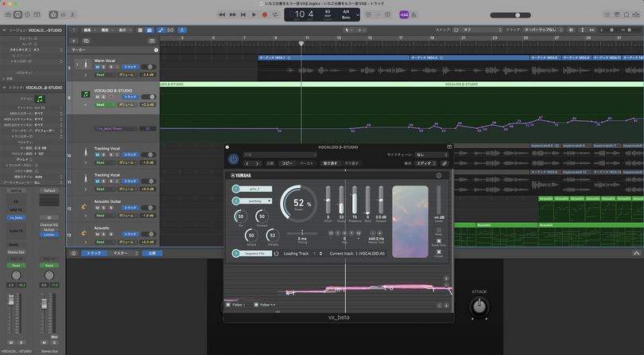The height and width of the screenshot is (355, 644).
Task: Click the Sequence File button
Action: pyautogui.click(x=255, y=253)
